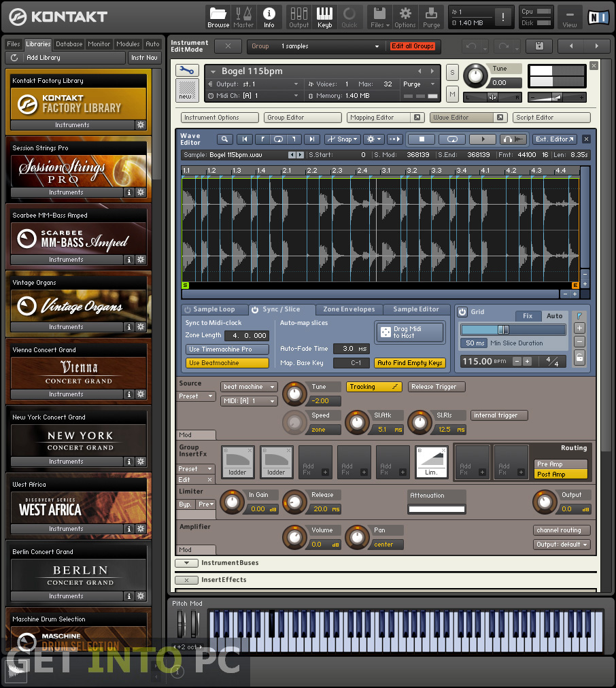Click Add Library button

point(66,58)
